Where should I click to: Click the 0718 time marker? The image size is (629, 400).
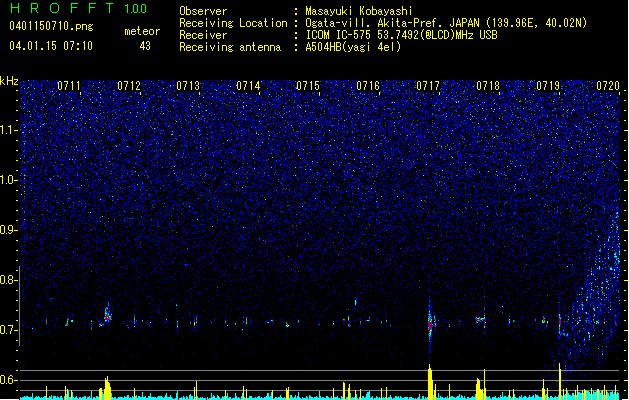point(488,86)
